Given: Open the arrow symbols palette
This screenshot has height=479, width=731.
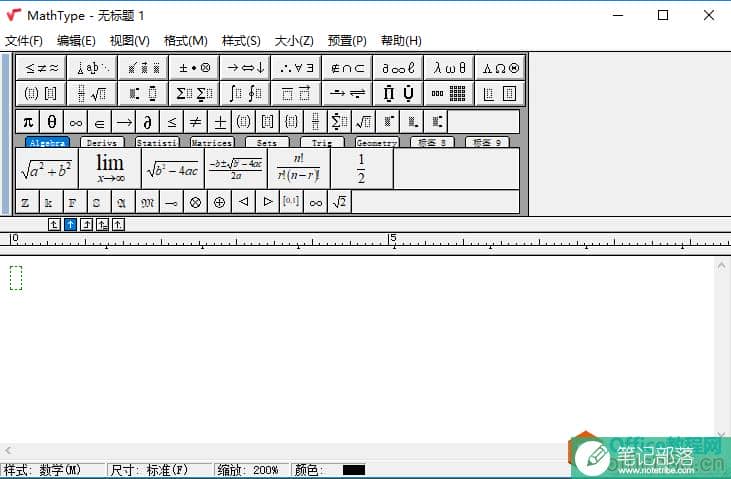Looking at the screenshot, I should [245, 68].
